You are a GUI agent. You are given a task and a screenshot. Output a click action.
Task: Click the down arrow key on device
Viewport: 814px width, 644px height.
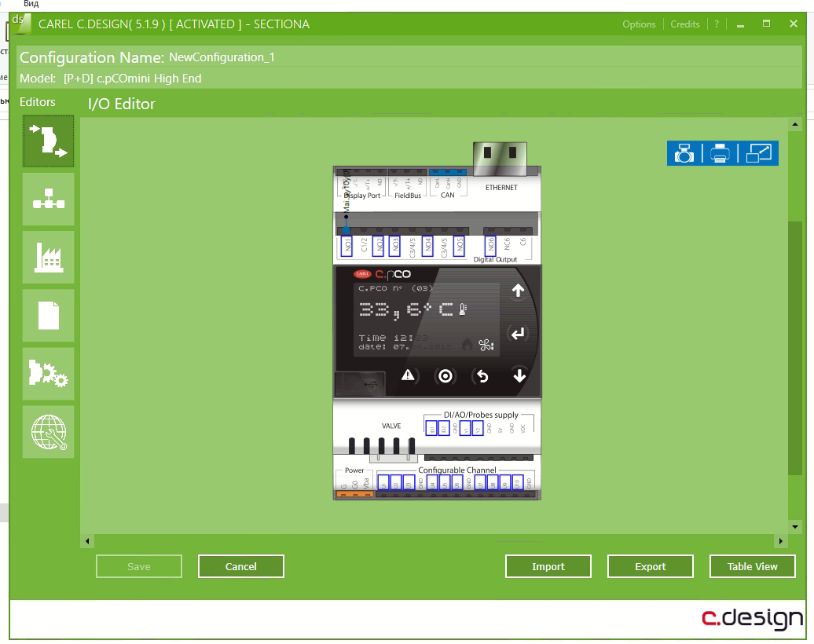point(519,375)
